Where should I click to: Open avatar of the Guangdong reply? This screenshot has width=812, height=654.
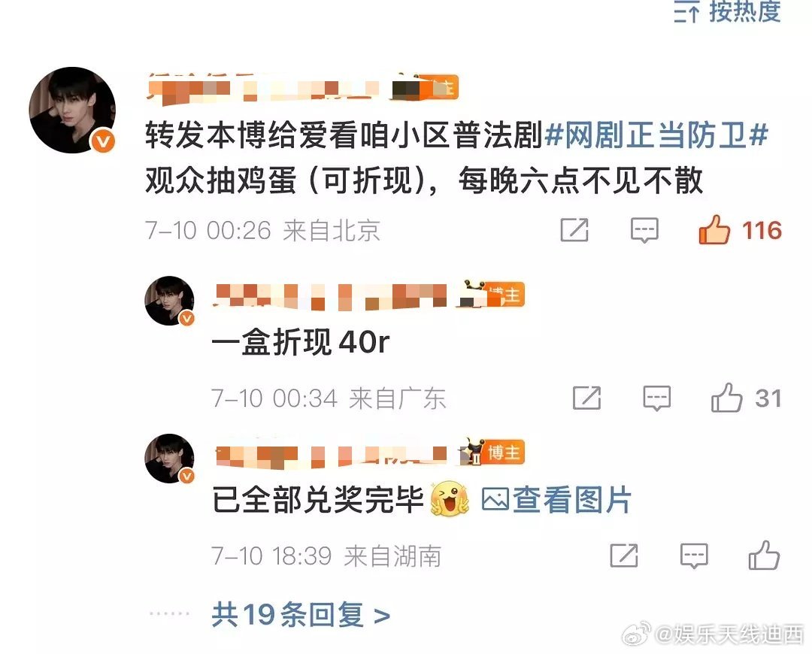(169, 301)
